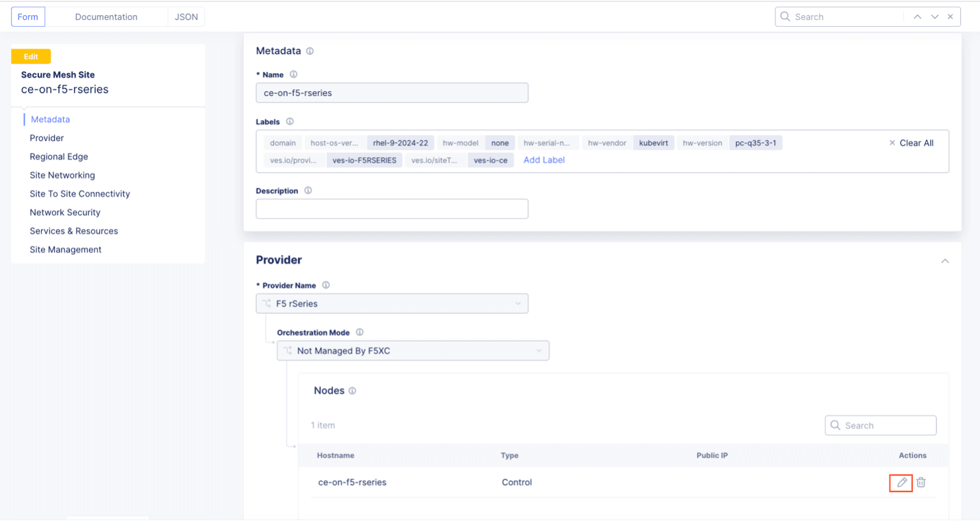Click the Nodes table Search field
The height and width of the screenshot is (523, 980).
[881, 426]
